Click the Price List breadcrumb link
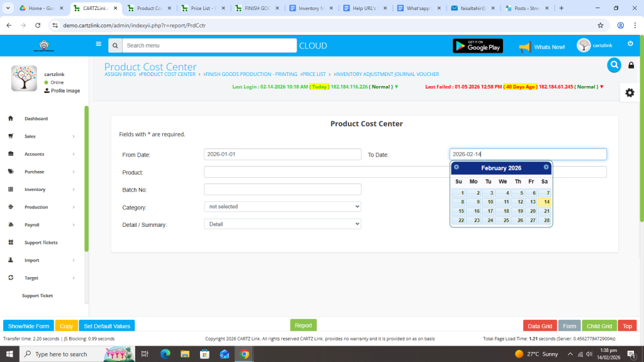Screen dimensions: 644x362 tap(314, 74)
